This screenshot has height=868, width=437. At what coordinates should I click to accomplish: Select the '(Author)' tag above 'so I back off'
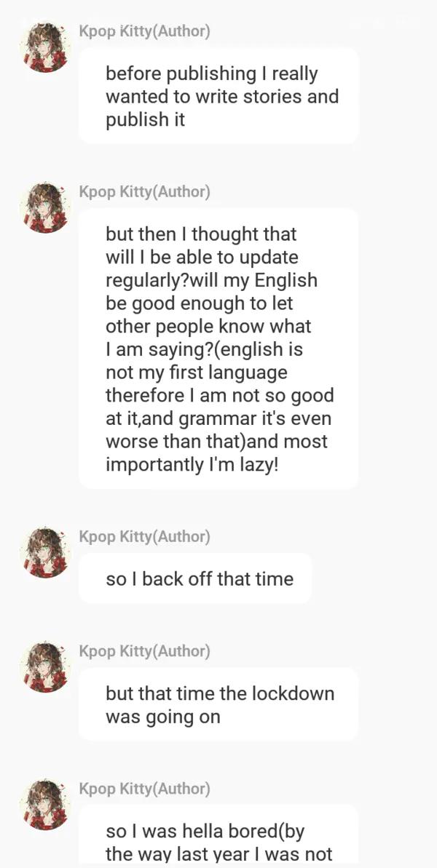coord(181,537)
